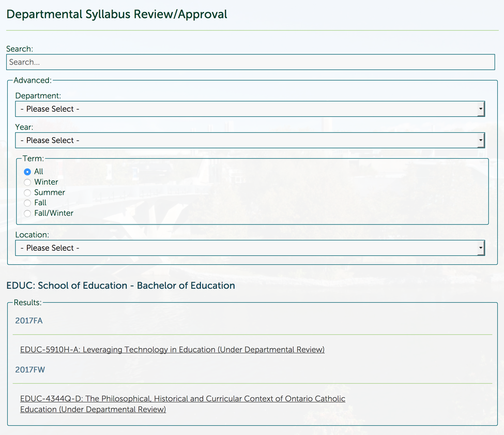This screenshot has height=435, width=504.
Task: Click the 2017FW results header
Action: tap(30, 370)
